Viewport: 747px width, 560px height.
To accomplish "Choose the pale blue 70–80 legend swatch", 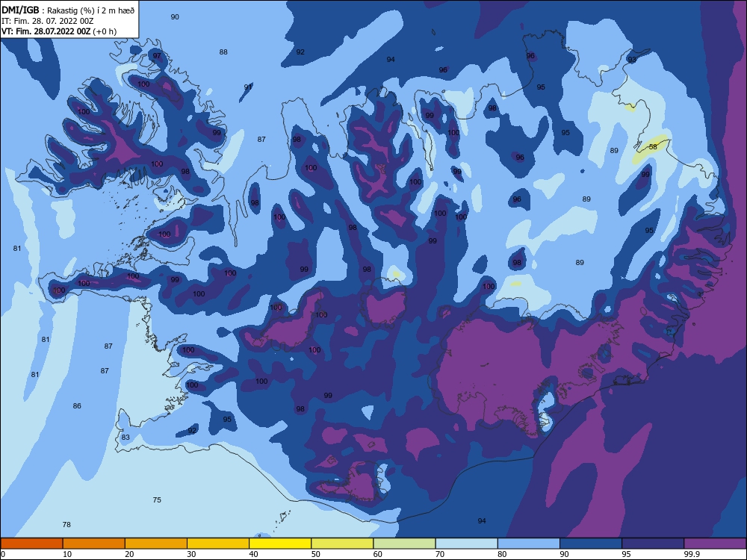I will coord(466,544).
